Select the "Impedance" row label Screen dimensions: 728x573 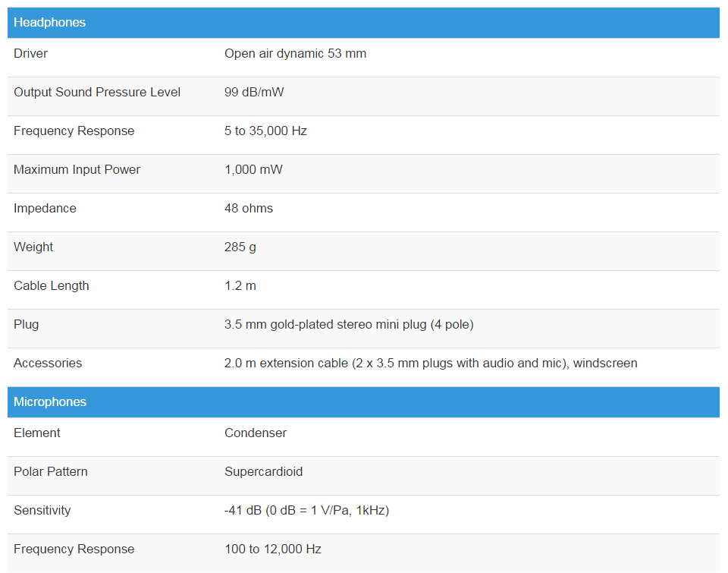(x=45, y=208)
